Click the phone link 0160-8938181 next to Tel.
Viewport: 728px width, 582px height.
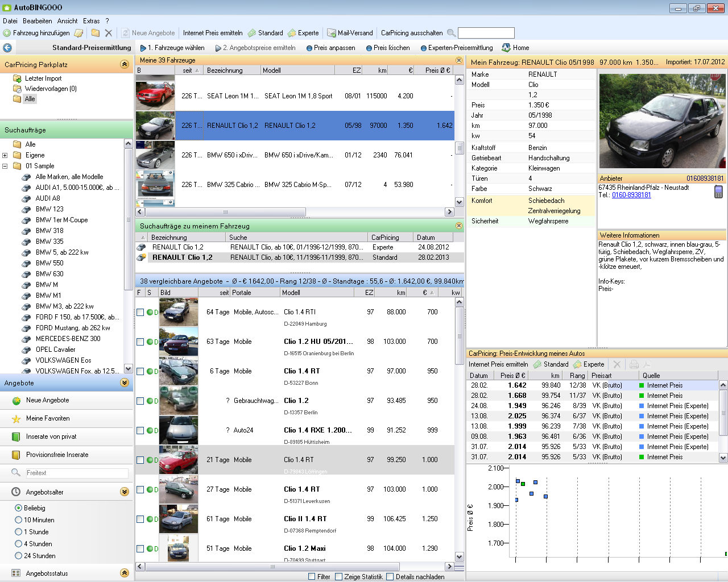tap(631, 195)
